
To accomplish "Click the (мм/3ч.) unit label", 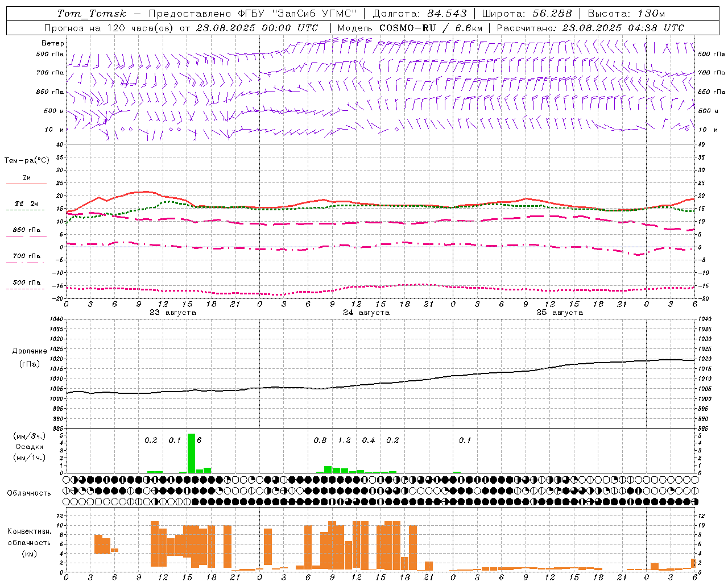I will (29, 436).
